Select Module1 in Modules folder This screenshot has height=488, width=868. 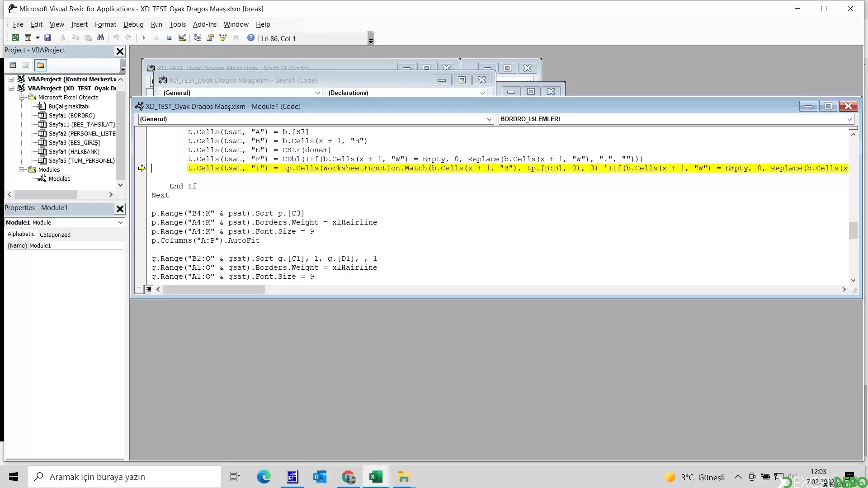[60, 178]
